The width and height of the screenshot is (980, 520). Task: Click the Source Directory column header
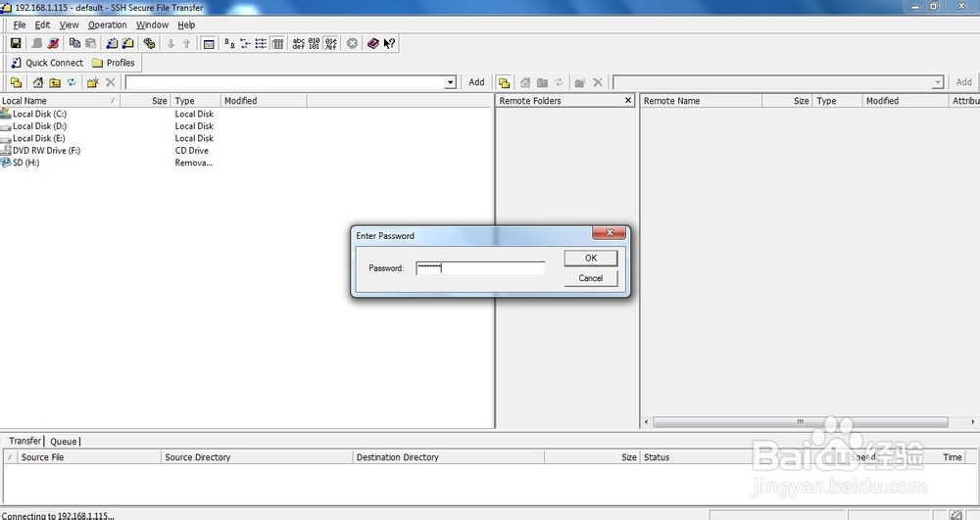pyautogui.click(x=257, y=457)
